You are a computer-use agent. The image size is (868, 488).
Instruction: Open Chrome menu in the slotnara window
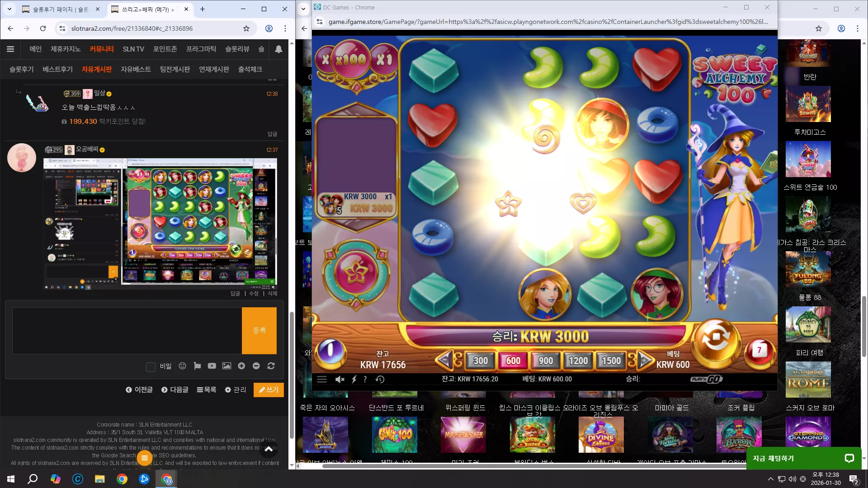coord(285,28)
